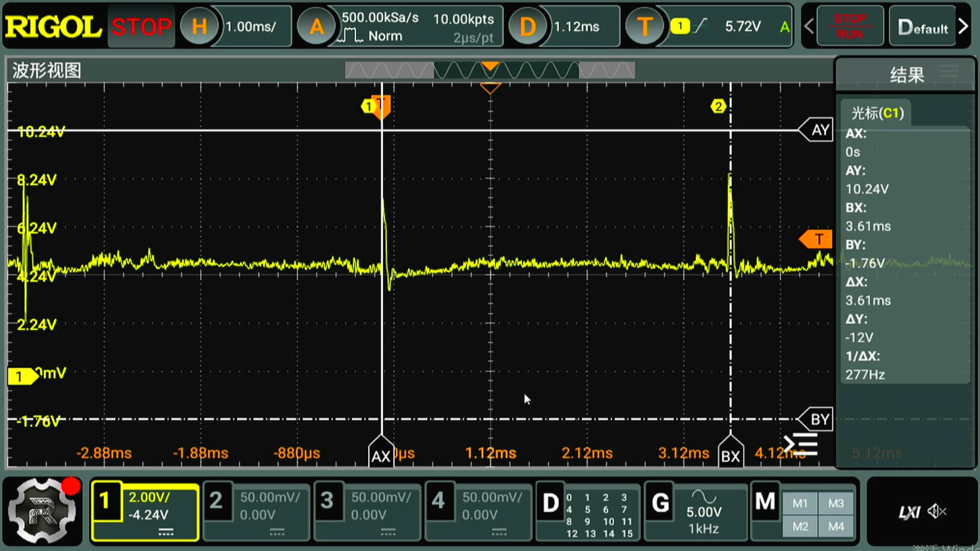This screenshot has width=980, height=551.
Task: Open Horizontal settings via the H icon
Action: [x=199, y=27]
